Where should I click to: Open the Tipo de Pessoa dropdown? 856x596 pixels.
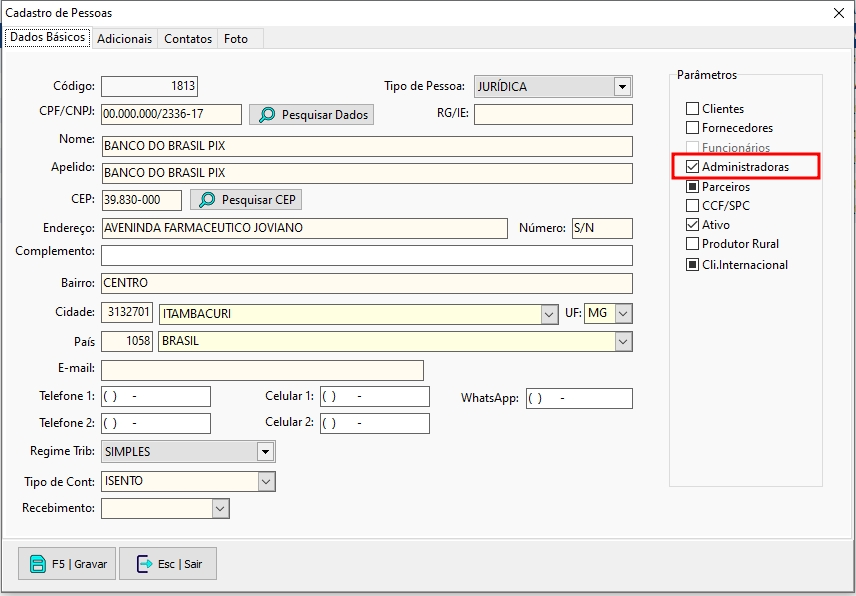(x=622, y=87)
